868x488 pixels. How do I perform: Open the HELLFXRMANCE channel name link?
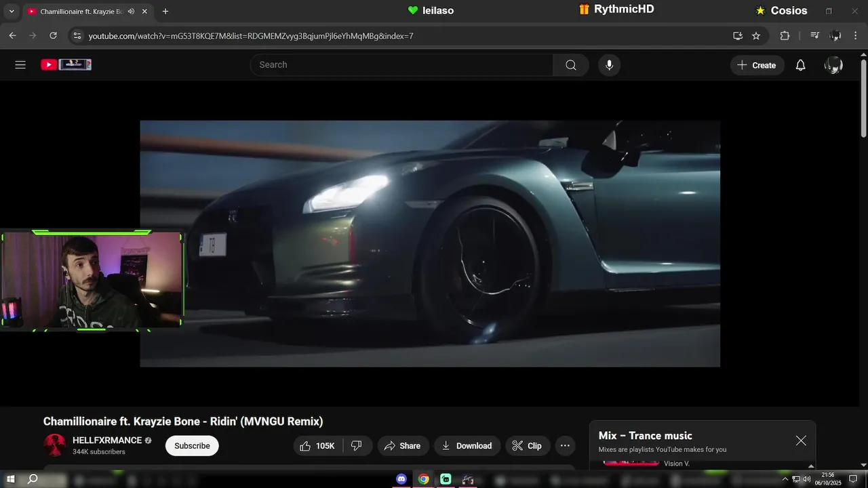coord(107,441)
